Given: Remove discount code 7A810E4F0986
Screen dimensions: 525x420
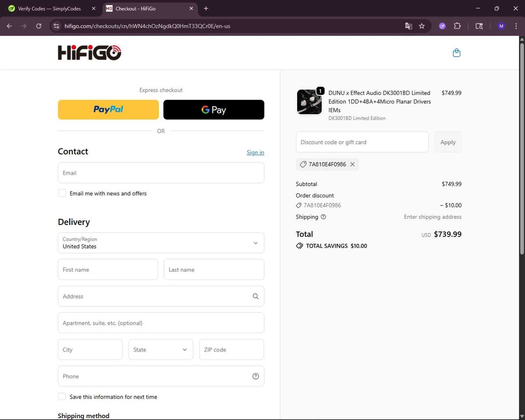Looking at the screenshot, I should coord(352,164).
